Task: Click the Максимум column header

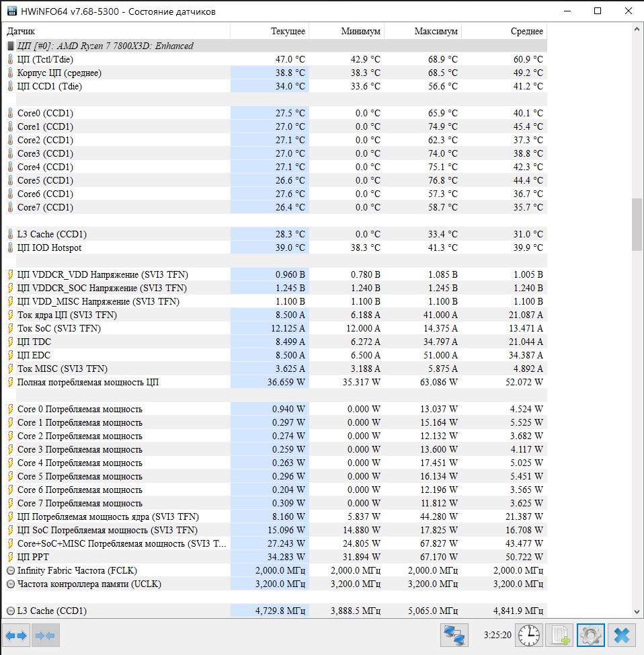Action: pyautogui.click(x=423, y=32)
